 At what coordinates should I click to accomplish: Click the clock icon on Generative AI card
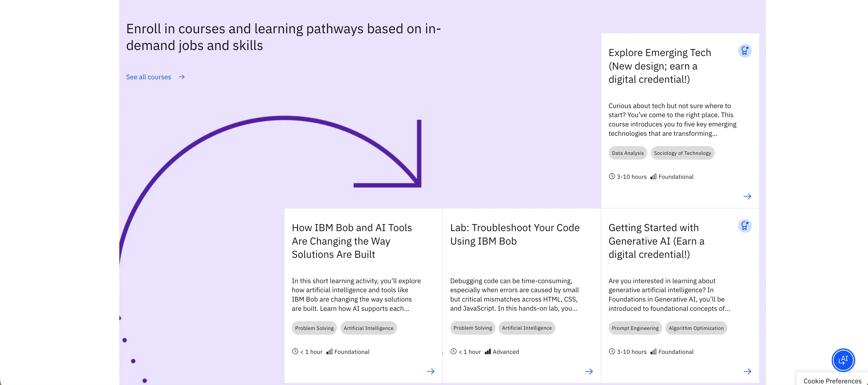coord(612,352)
